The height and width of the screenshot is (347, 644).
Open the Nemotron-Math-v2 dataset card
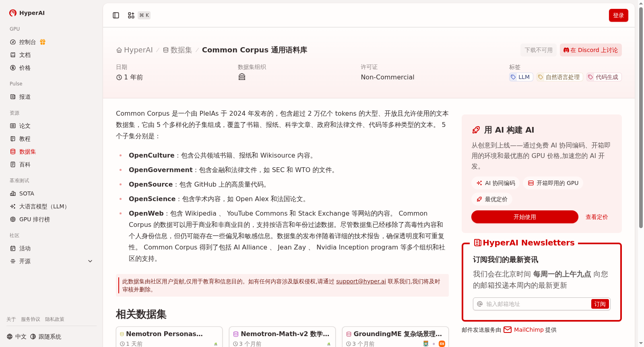tap(282, 337)
